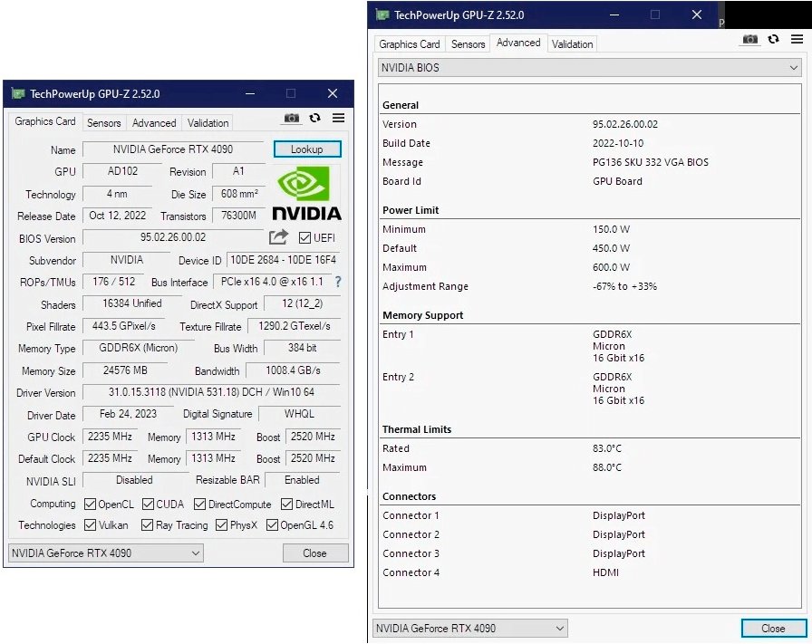
Task: Click Adjustment Range -67% to +33% value
Action: coord(624,287)
